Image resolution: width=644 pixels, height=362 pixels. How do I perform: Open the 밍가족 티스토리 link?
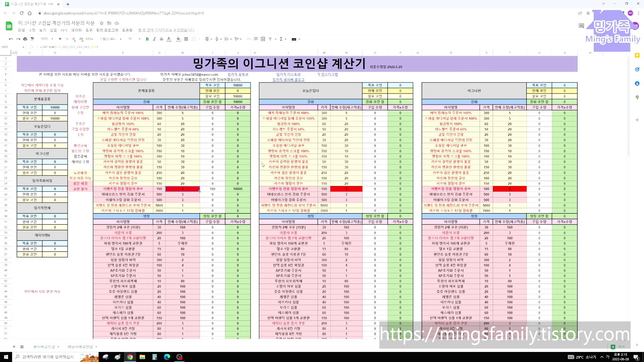click(x=288, y=74)
